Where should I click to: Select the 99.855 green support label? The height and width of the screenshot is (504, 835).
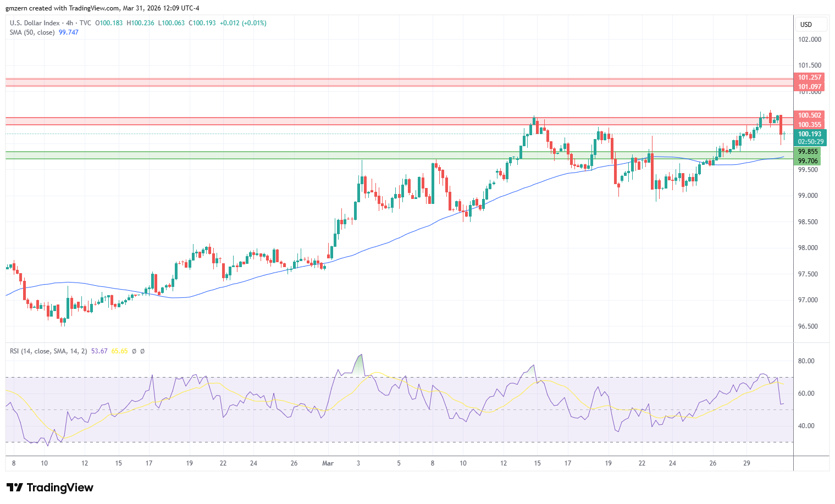click(x=808, y=152)
